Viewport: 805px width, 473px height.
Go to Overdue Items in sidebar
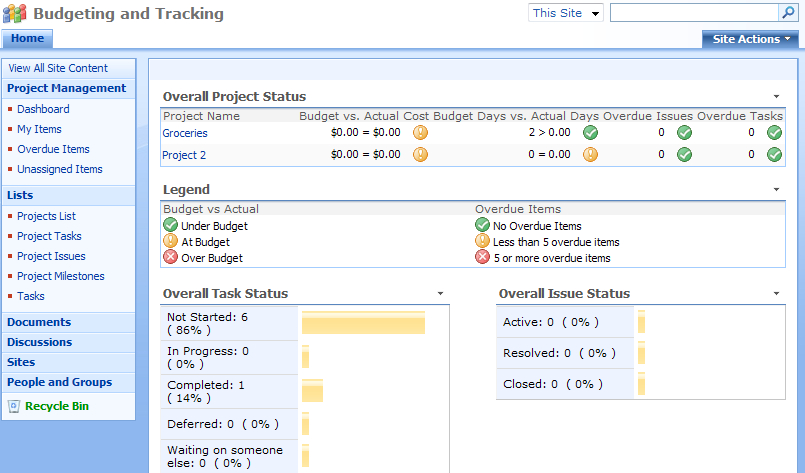tap(53, 149)
